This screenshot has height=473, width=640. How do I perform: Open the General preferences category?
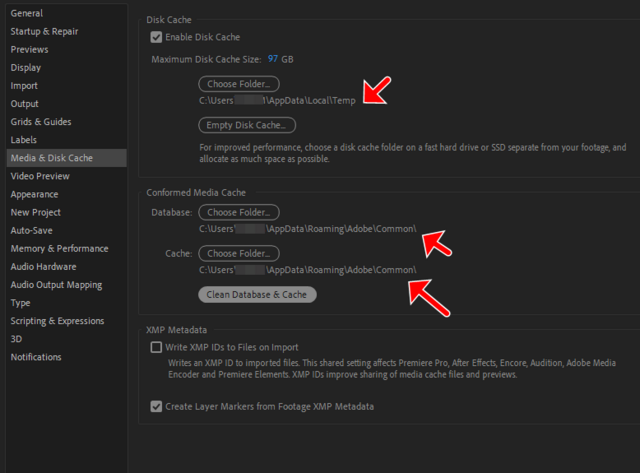[27, 13]
